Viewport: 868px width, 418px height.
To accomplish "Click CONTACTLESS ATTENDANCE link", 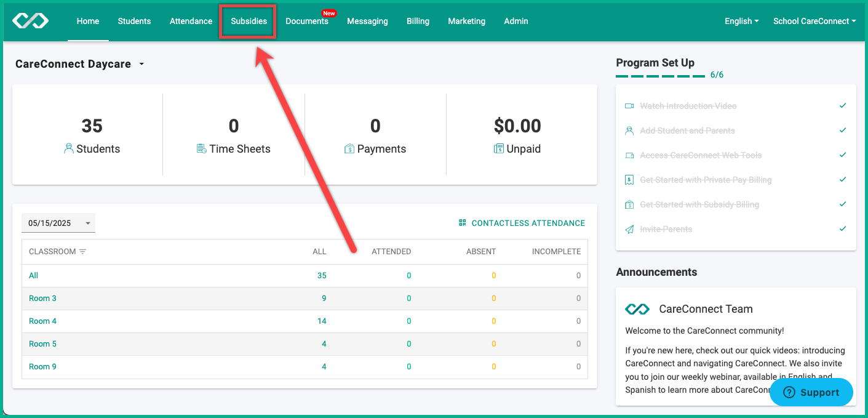I will tap(522, 223).
